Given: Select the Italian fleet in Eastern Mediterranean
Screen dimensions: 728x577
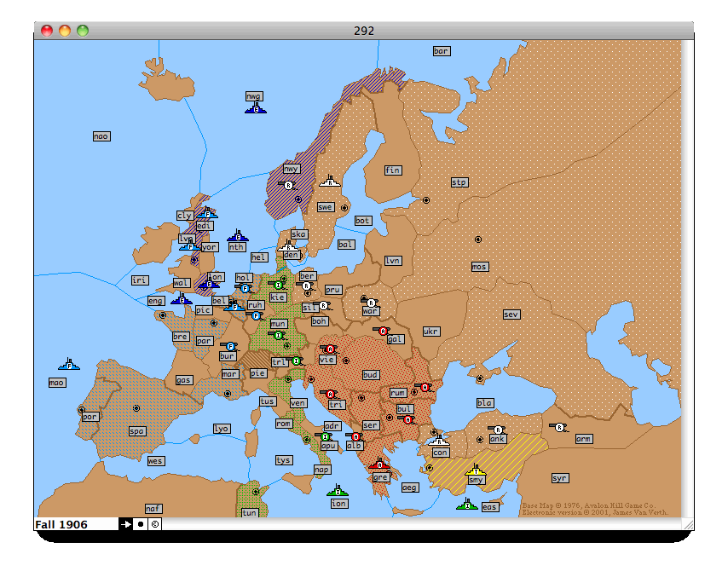Looking at the screenshot, I should (467, 504).
